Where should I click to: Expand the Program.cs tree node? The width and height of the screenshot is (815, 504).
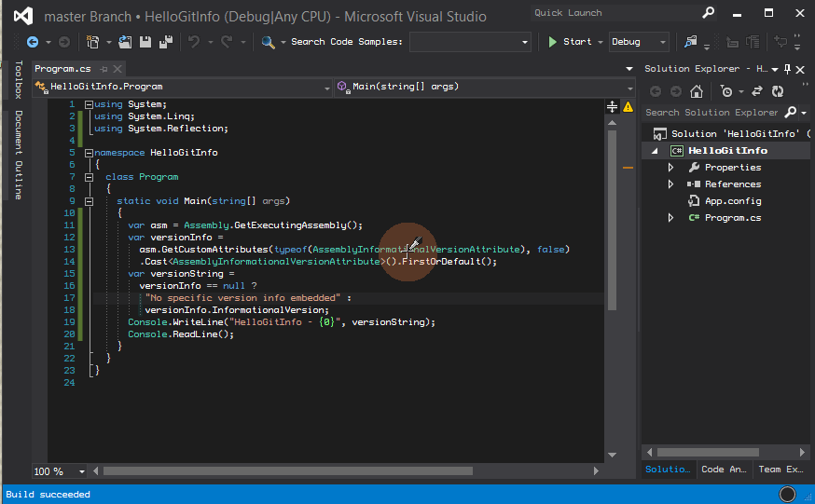point(671,217)
